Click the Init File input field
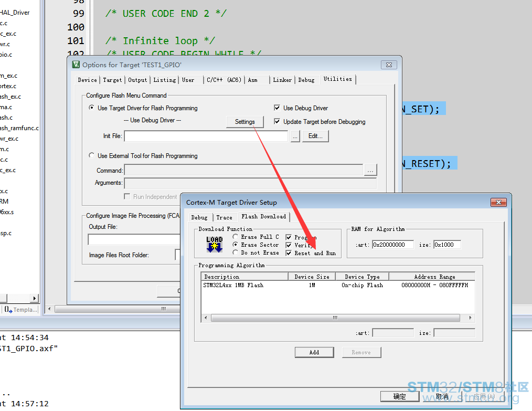The width and height of the screenshot is (532, 411). [206, 136]
